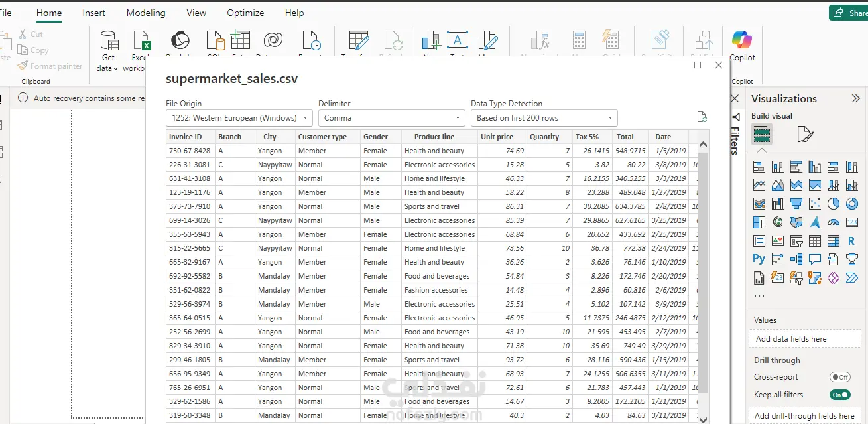Select the Waterfall chart visual
Viewport: 868px width, 424px height.
click(x=778, y=204)
